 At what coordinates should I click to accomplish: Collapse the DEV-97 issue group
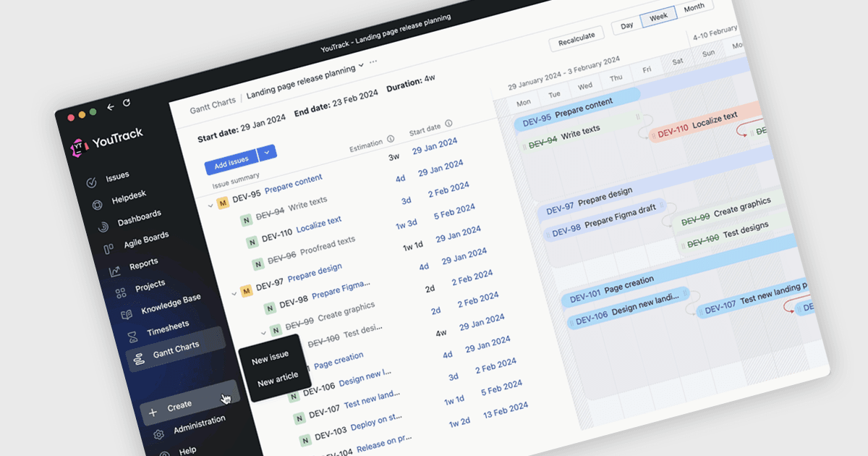234,294
